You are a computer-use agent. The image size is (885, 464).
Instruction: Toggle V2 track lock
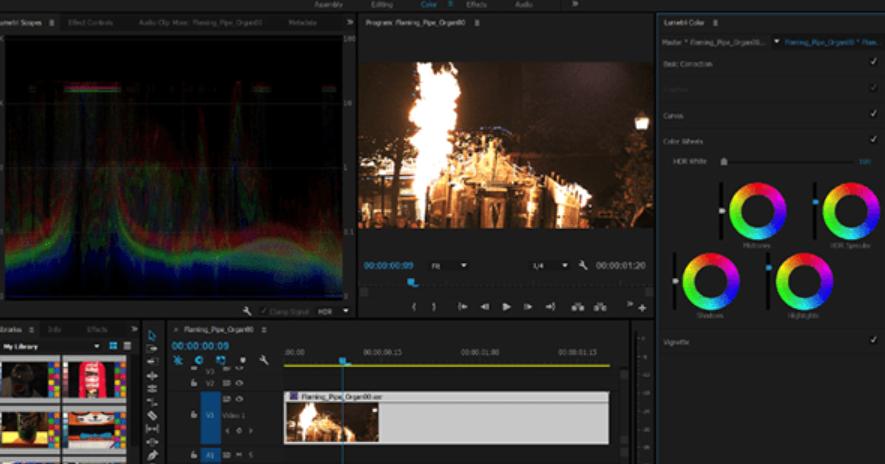[194, 383]
